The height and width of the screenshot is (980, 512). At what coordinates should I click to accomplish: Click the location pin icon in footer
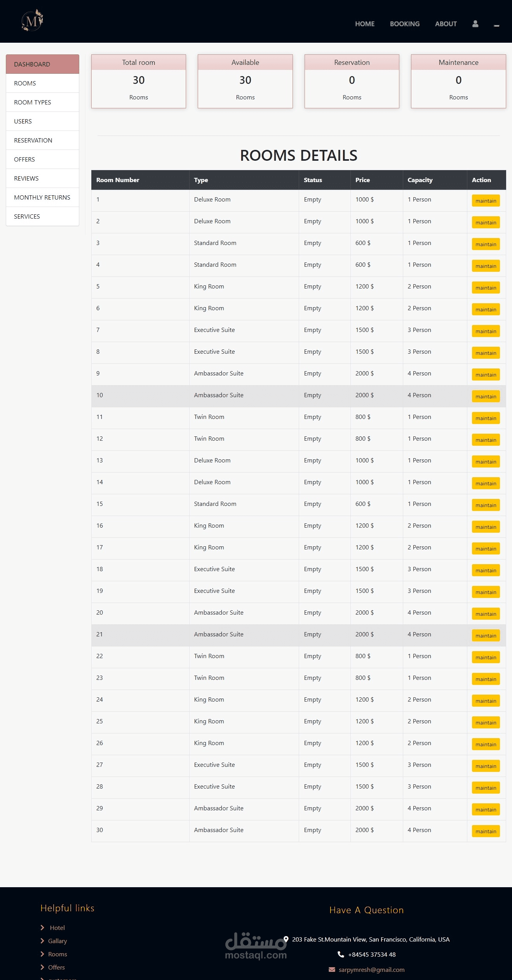tap(286, 939)
